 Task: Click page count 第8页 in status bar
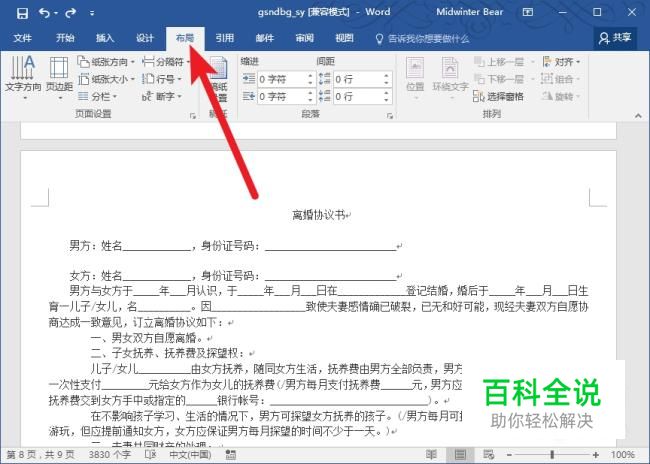[x=41, y=455]
